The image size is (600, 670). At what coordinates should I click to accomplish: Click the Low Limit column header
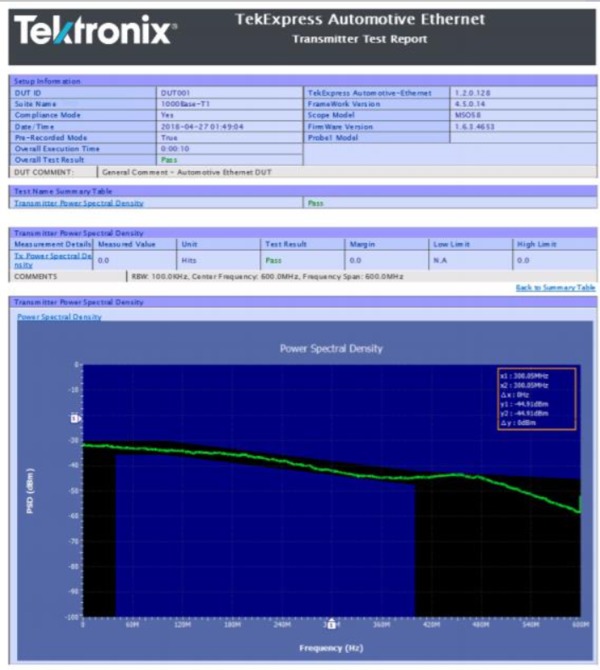(451, 244)
